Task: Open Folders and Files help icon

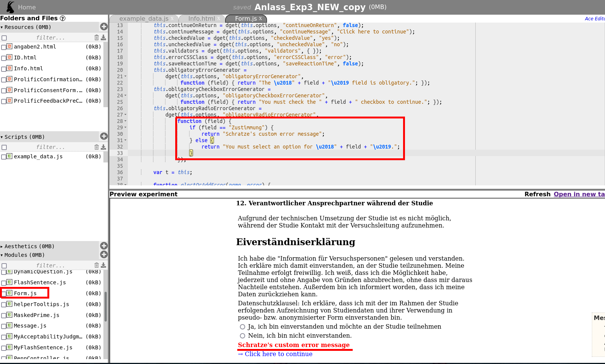Action: (63, 18)
